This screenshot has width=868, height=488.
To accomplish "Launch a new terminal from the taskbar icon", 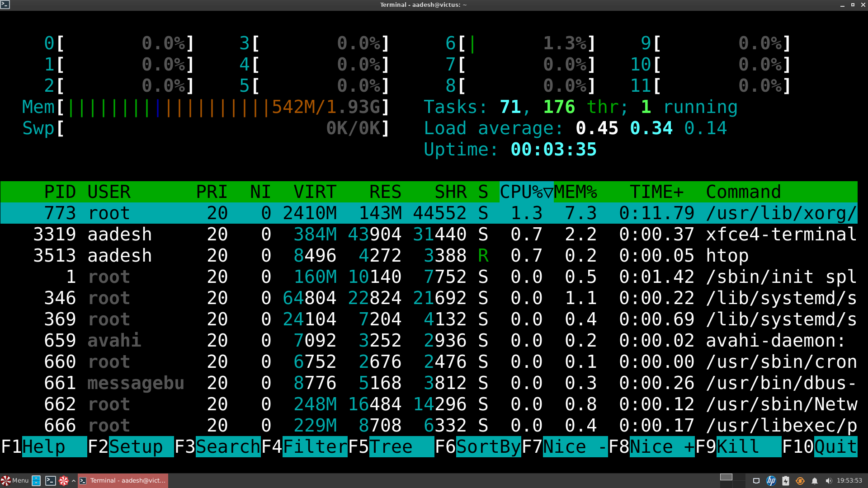I will 50,480.
